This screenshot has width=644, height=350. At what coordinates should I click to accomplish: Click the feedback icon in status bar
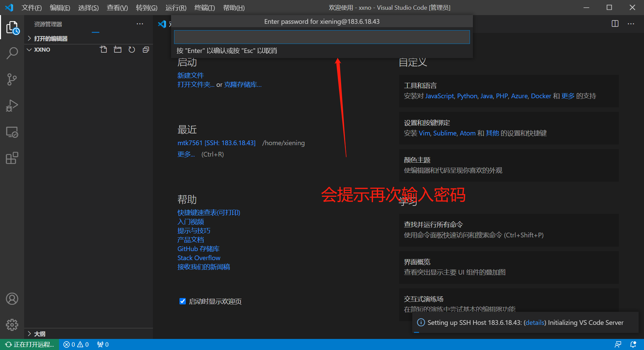tap(618, 344)
